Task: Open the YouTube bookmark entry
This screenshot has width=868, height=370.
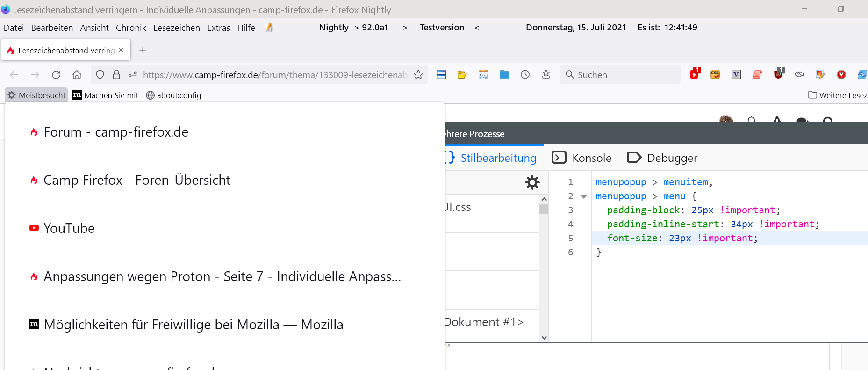Action: point(69,228)
